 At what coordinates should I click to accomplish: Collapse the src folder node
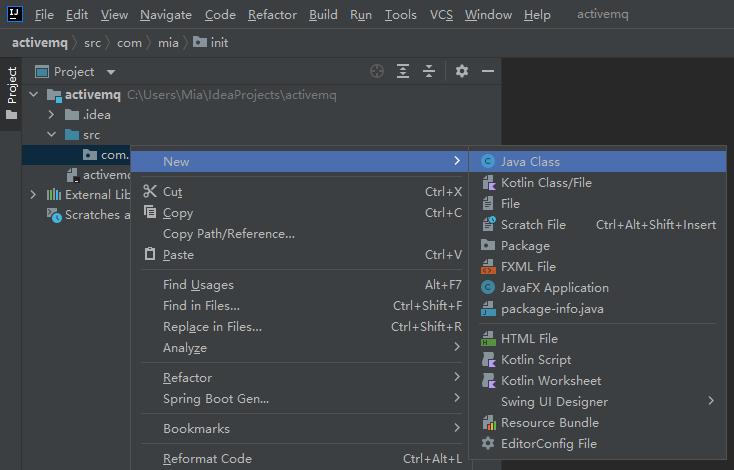pos(51,135)
